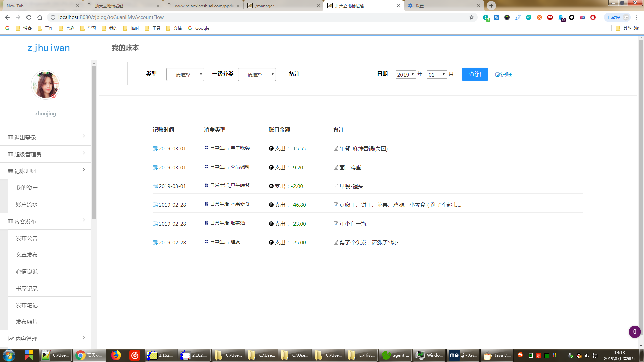Click the 记账理财 table icon in sidebar
The height and width of the screenshot is (362, 644).
pyautogui.click(x=11, y=171)
